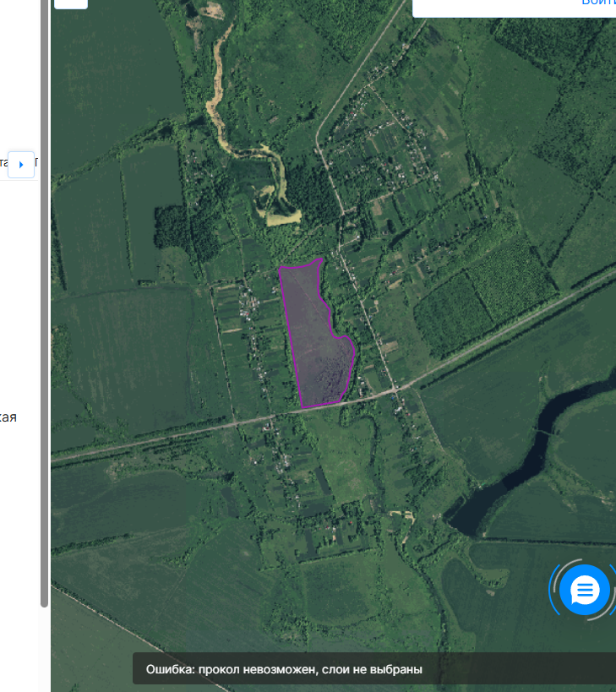Click the road junction east of the purple parcel
Screen dimensions: 616x692
(395, 390)
